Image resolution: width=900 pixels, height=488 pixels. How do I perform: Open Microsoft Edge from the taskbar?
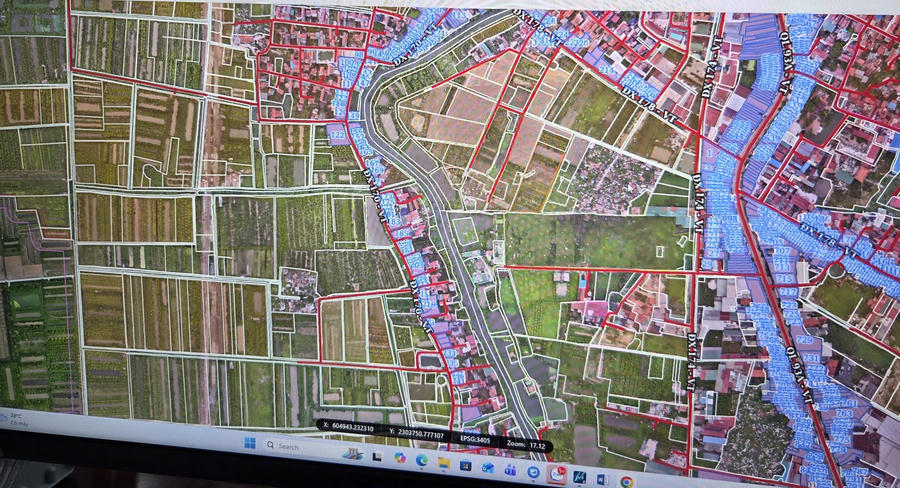pyautogui.click(x=422, y=460)
